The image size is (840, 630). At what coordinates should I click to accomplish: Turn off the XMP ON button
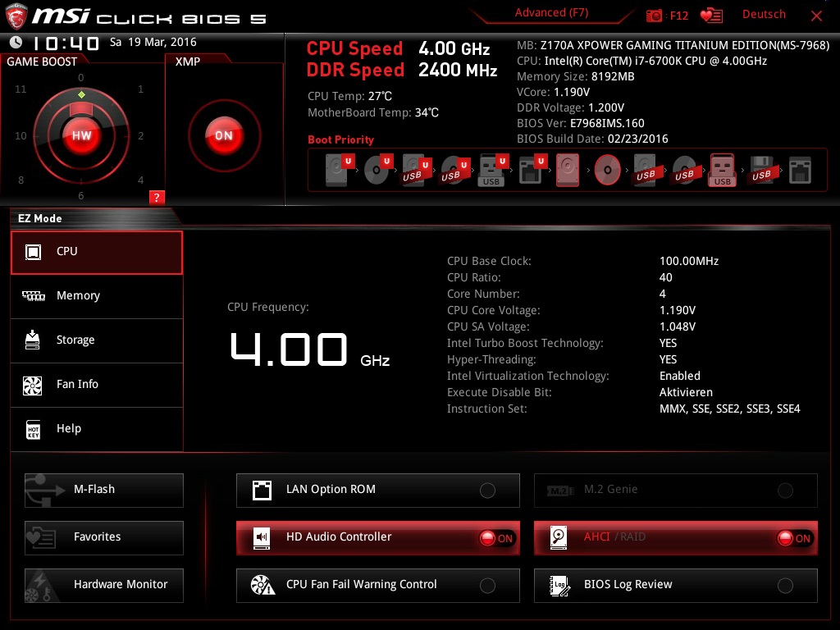(224, 135)
